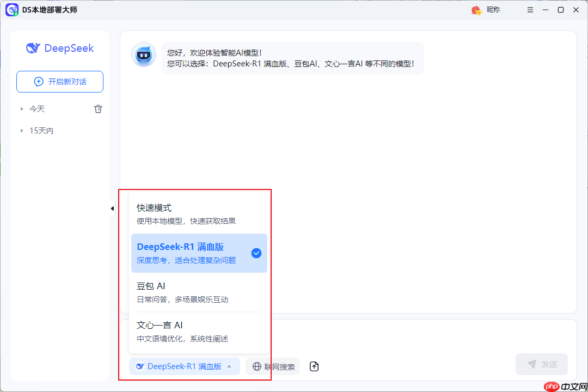Click the 开启新对话 button
This screenshot has width=588, height=392.
pos(59,81)
